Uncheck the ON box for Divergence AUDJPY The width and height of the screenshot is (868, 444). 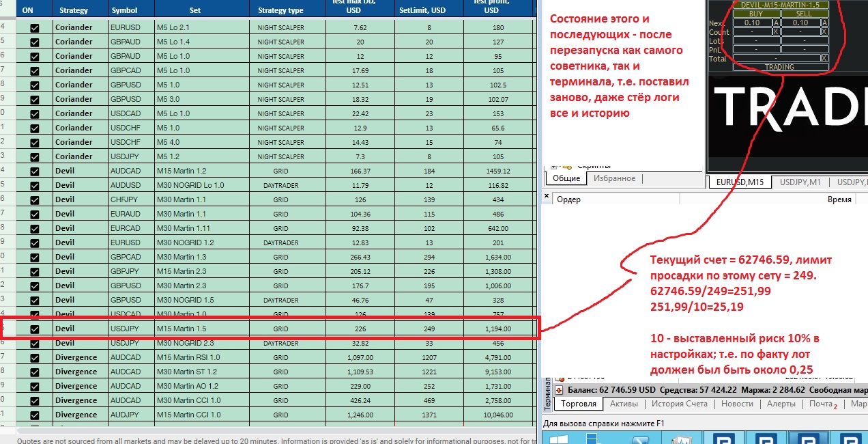(35, 415)
